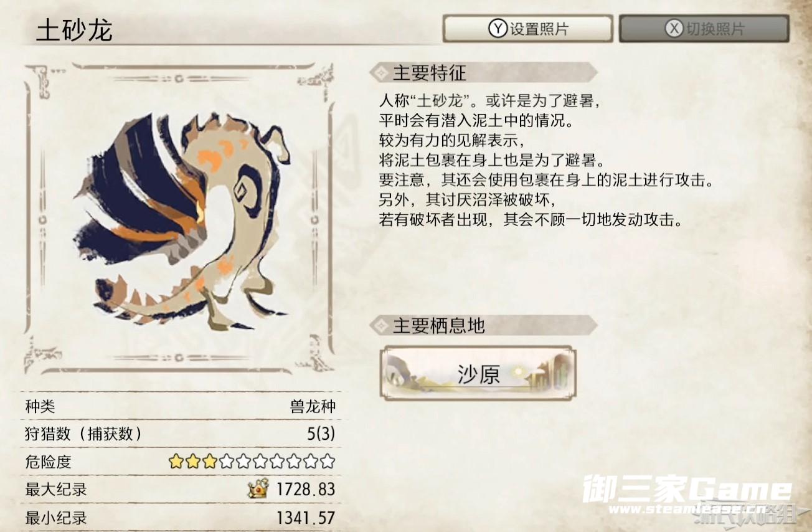Select the 切换照片 button
The image size is (812, 532).
coord(704,29)
